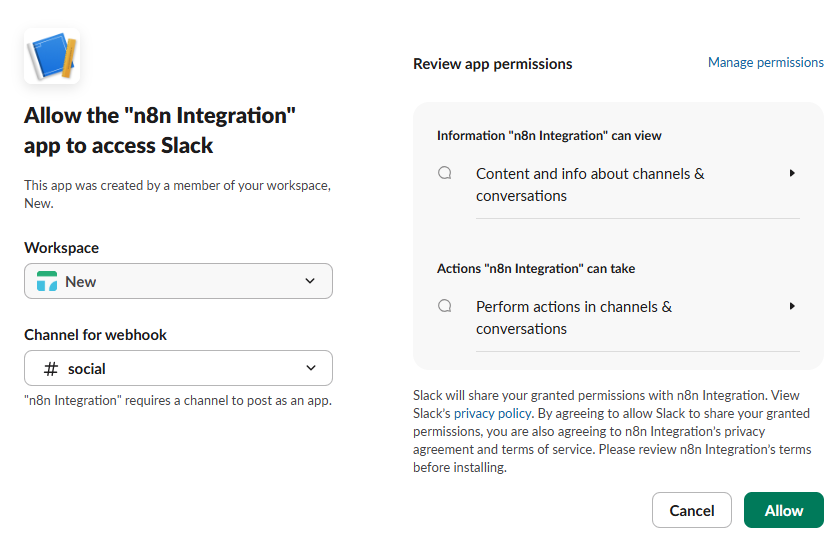833x538 pixels.
Task: Click the Review app permissions heading
Action: (x=492, y=64)
